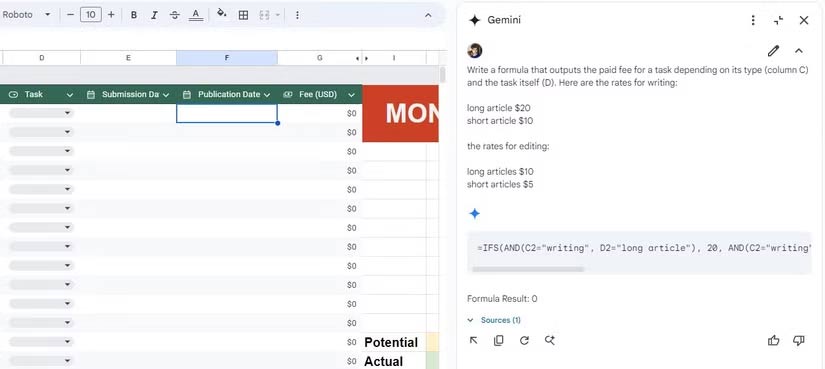Increase font size with plus button

point(111,15)
